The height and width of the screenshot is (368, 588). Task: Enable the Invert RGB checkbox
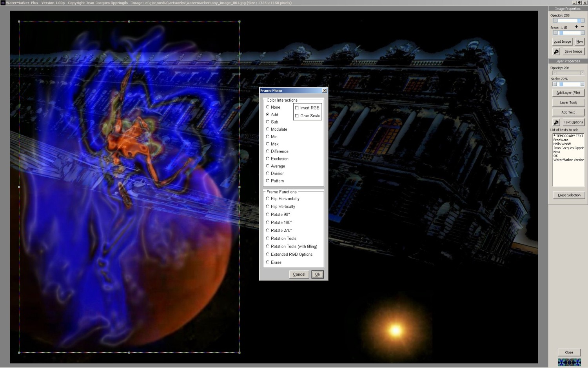tap(297, 108)
